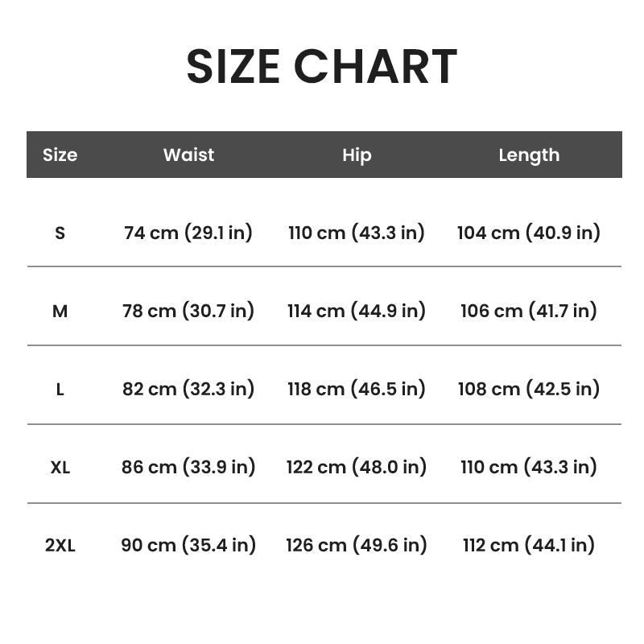Click the 122 cm (48.0 in) cell
Viewport: 644px width, 644px height.
[357, 467]
